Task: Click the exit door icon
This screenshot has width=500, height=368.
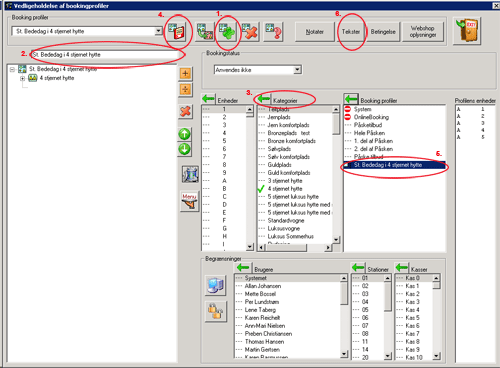Action: coord(467,30)
